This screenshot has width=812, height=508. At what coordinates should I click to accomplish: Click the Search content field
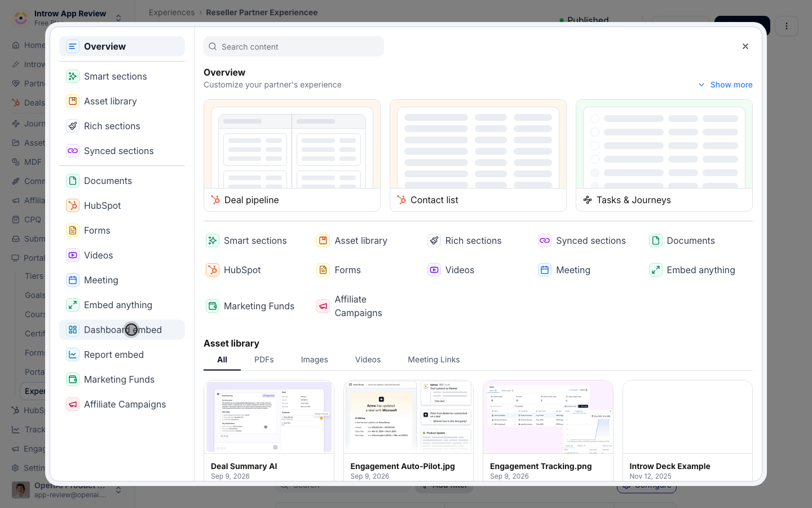294,46
